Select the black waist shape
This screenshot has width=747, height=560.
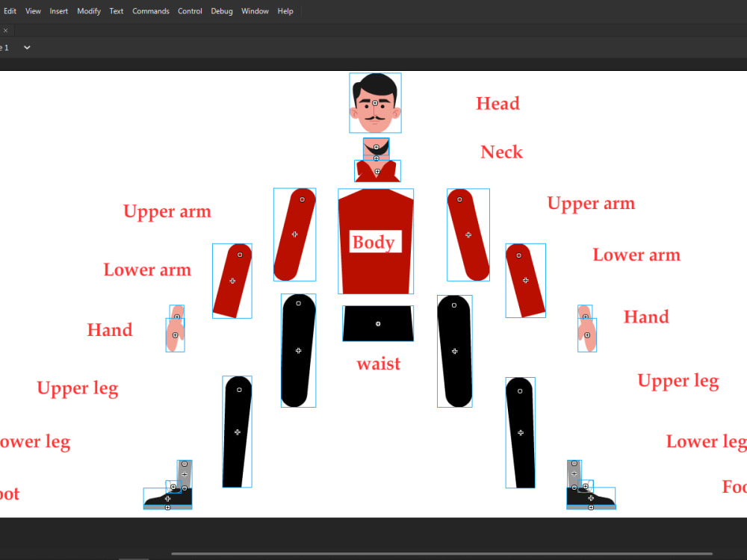[378, 323]
